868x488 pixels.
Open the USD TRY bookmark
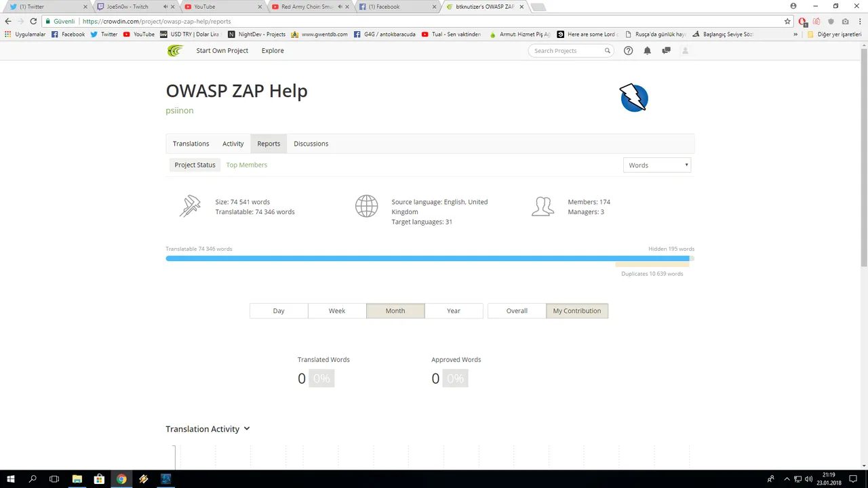[x=189, y=34]
